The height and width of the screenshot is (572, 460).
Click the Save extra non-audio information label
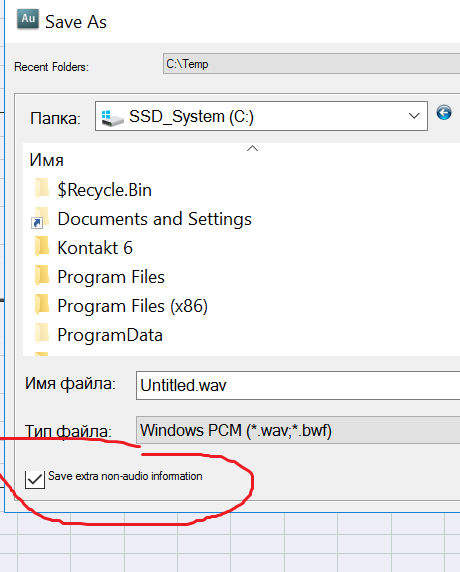pos(125,476)
